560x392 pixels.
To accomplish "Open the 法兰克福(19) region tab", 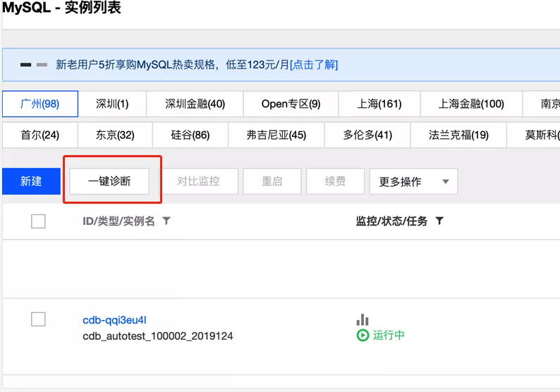I will click(x=458, y=135).
